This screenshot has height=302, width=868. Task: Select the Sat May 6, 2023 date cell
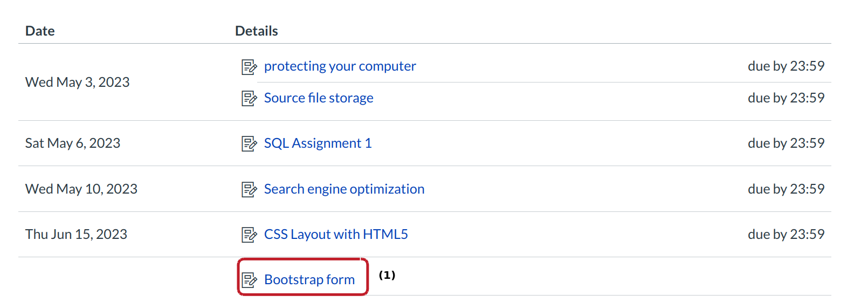[x=73, y=143]
